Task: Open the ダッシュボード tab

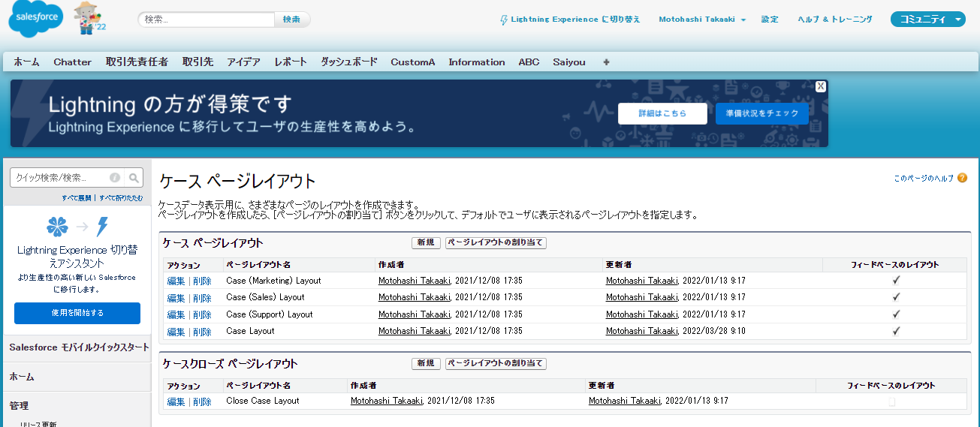Action: point(349,62)
